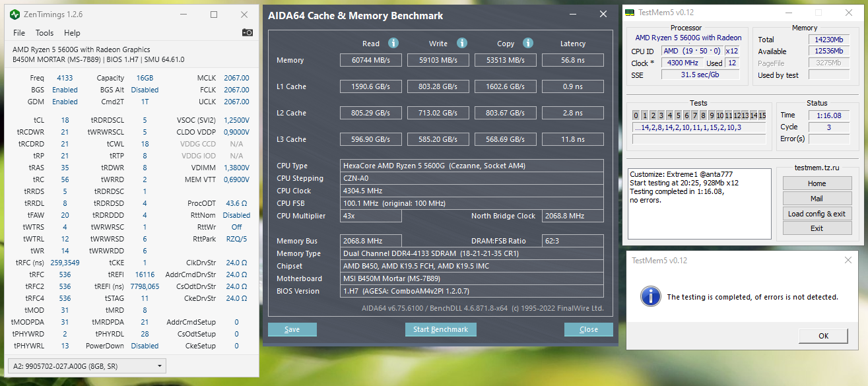Screen dimensions: 868x386
Task: Click the Close button in AIDA64 benchmark
Action: click(589, 329)
